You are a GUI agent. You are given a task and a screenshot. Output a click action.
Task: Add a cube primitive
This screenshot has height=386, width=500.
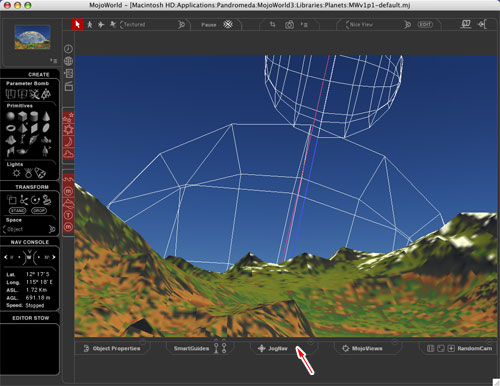click(x=22, y=116)
